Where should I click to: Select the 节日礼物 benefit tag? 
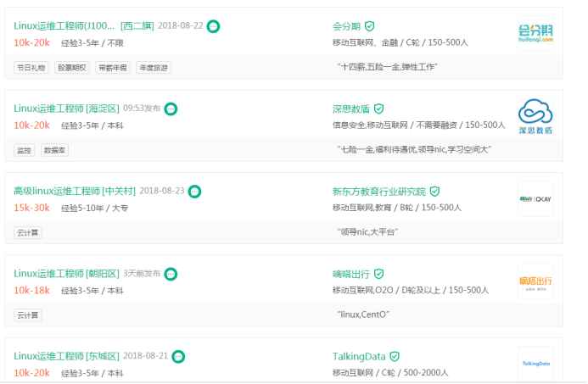[x=30, y=68]
